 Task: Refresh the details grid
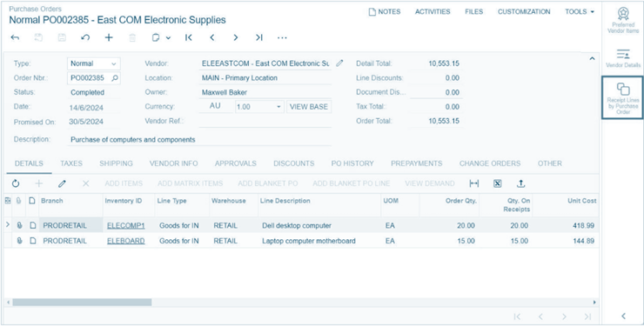coord(16,183)
